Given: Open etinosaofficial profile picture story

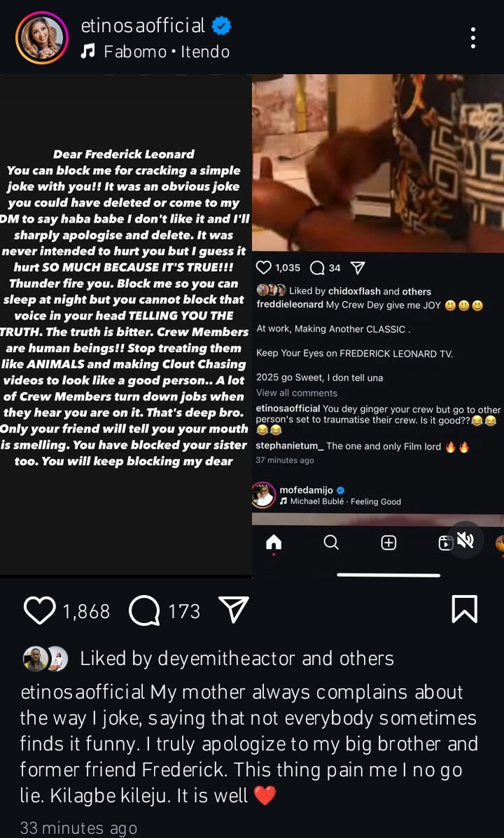Looking at the screenshot, I should [x=42, y=37].
